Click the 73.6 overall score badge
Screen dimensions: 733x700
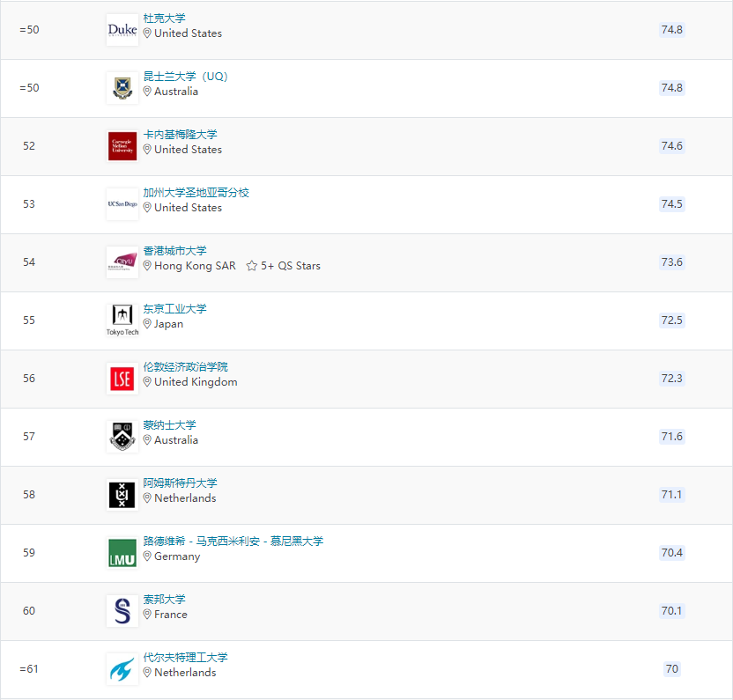click(671, 262)
